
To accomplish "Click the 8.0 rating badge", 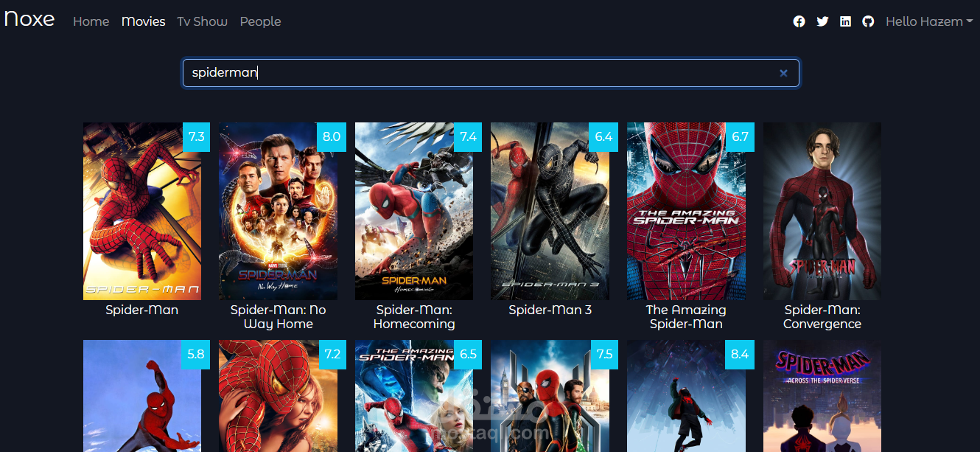I will point(332,136).
